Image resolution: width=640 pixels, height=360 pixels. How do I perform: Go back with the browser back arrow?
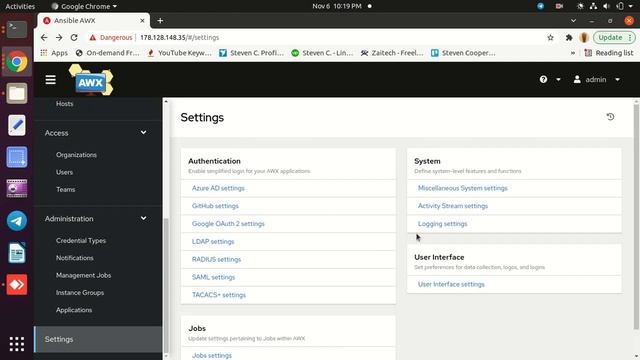44,38
